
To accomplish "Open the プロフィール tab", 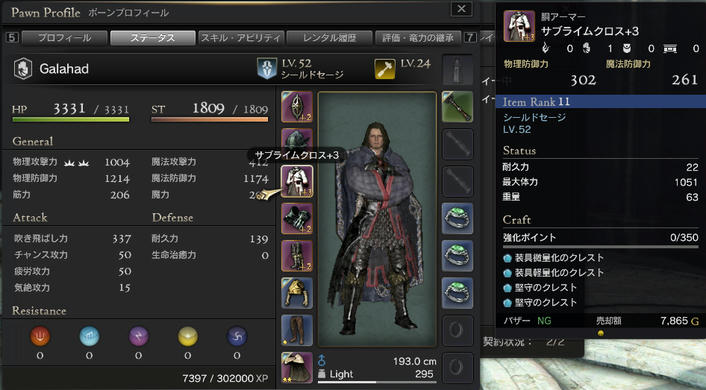I will tap(64, 38).
